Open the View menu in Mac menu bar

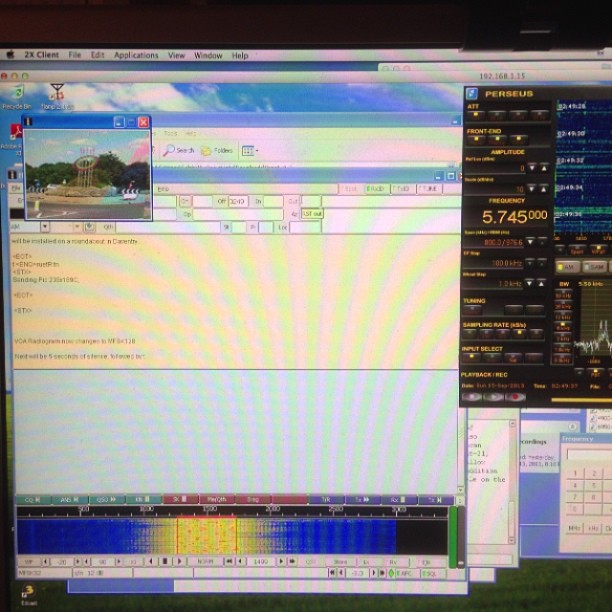tap(176, 55)
